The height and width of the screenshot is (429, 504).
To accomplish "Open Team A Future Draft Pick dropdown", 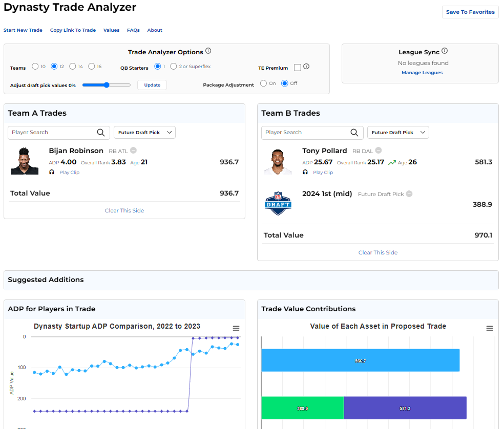I will click(144, 133).
